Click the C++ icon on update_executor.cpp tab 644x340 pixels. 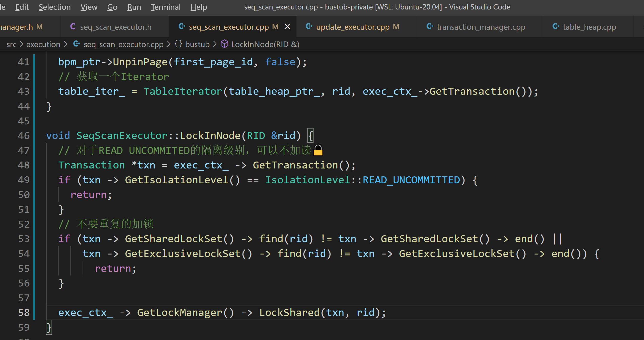[309, 27]
